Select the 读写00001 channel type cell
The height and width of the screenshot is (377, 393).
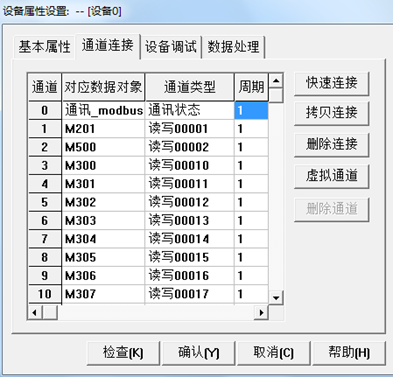[190, 129]
